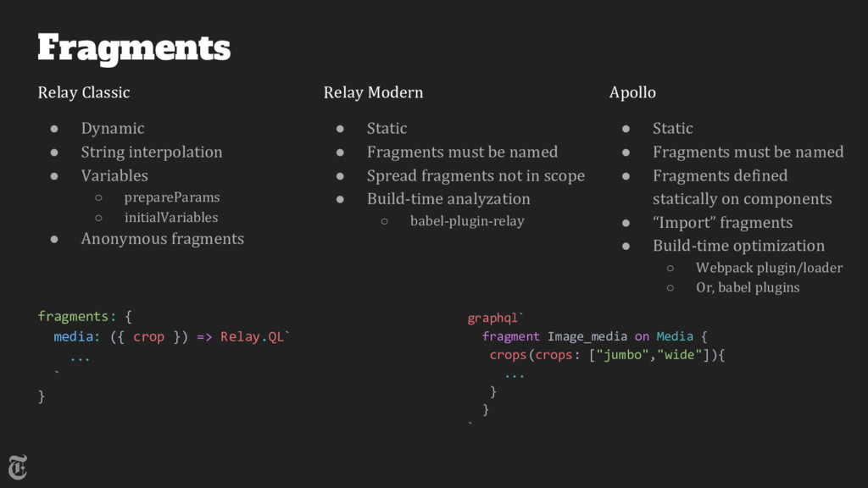This screenshot has width=868, height=488.
Task: Select the Anonymous fragments bullet
Action: (x=162, y=239)
